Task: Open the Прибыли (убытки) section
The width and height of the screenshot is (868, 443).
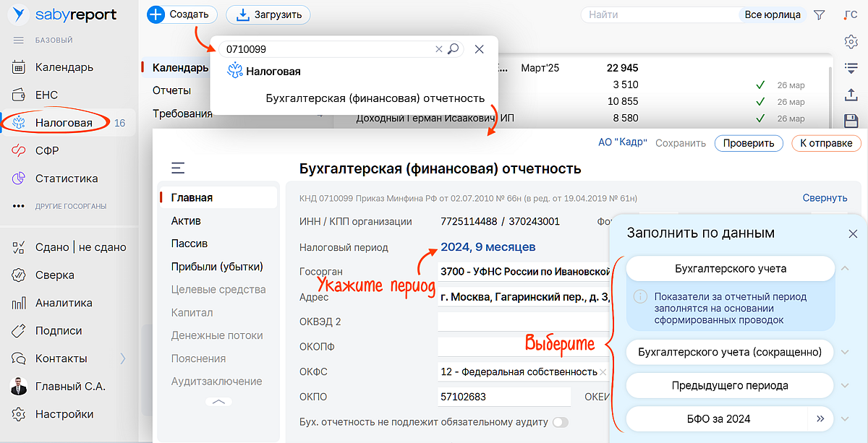Action: coord(217,266)
